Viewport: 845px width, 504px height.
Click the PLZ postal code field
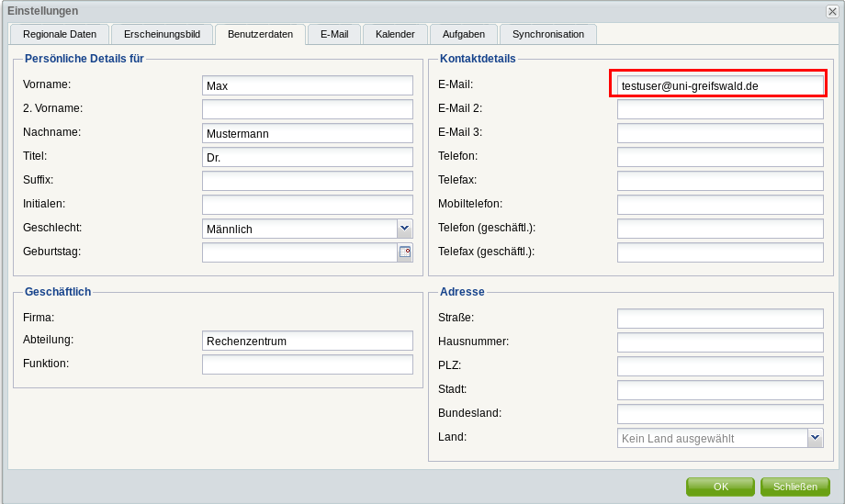(720, 366)
